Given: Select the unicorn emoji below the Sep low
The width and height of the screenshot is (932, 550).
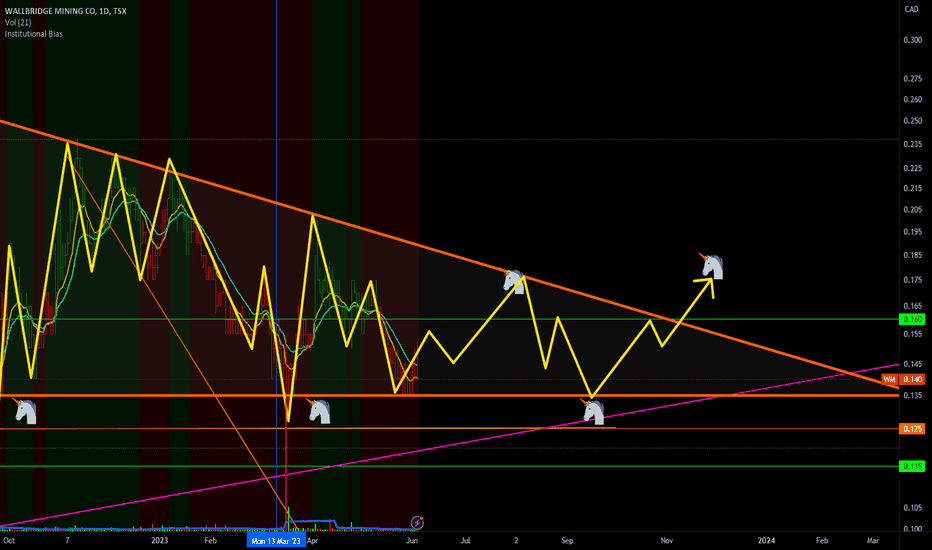Looking at the screenshot, I should (x=593, y=412).
